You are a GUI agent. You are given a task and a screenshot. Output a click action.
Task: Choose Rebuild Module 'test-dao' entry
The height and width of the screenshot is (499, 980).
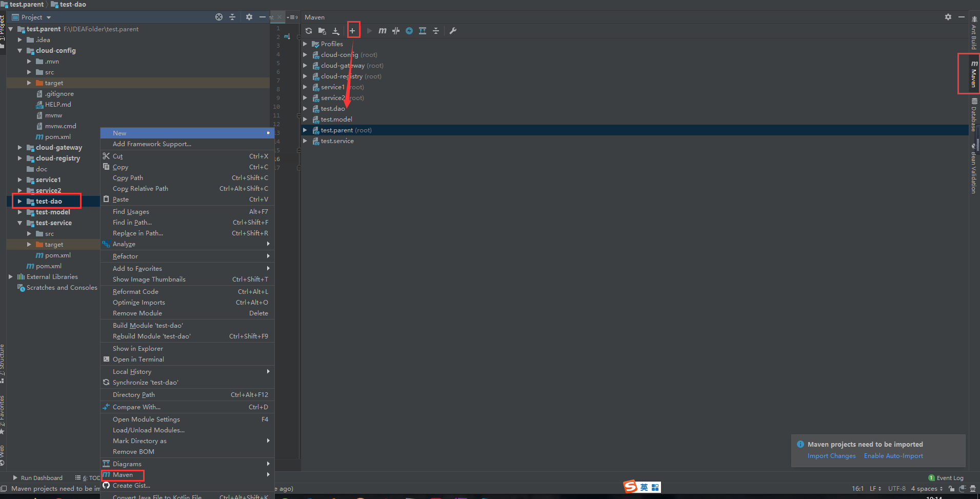pyautogui.click(x=187, y=336)
